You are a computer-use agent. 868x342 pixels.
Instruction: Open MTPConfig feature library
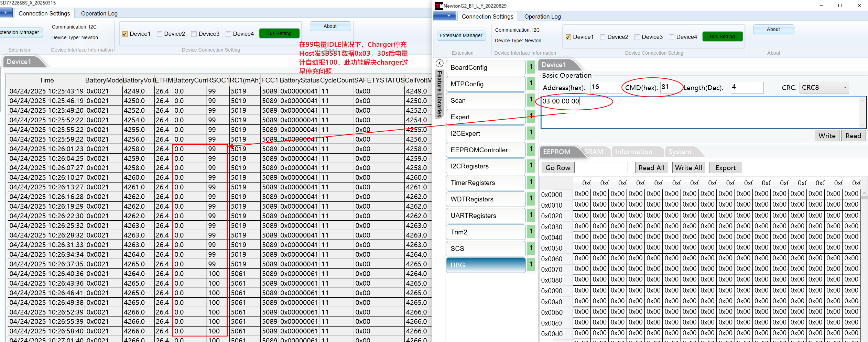point(486,84)
